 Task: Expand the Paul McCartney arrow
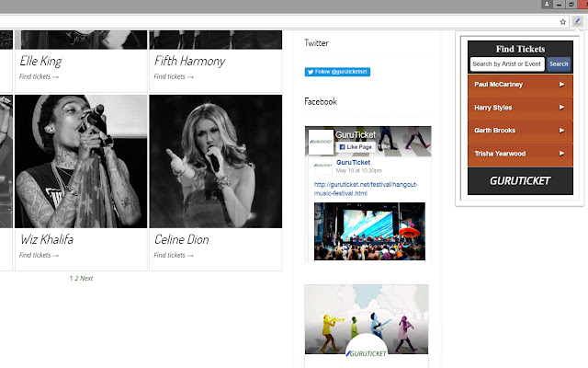point(561,85)
